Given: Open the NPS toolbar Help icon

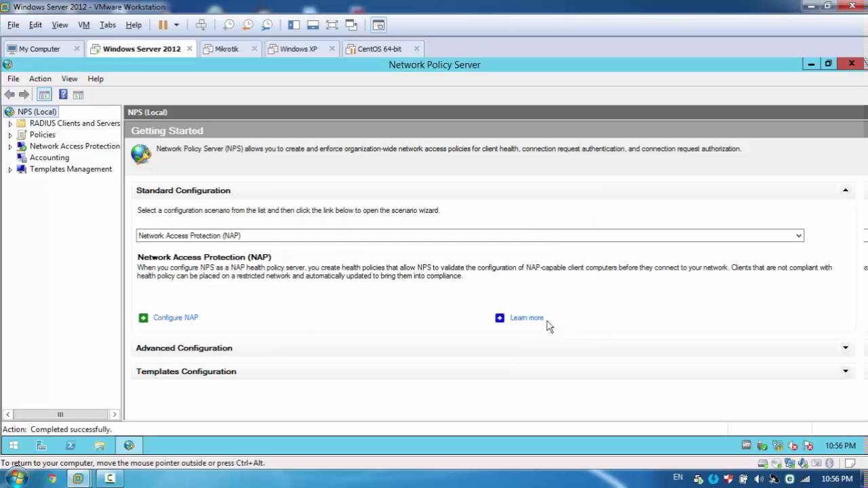Looking at the screenshot, I should tap(63, 95).
